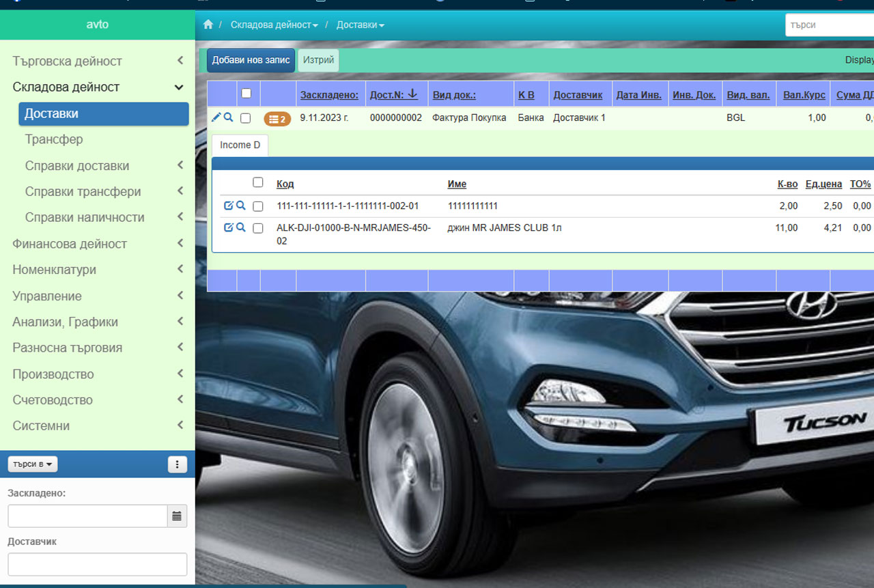Click the Заскладено date input field
The width and height of the screenshot is (874, 588).
pos(87,516)
